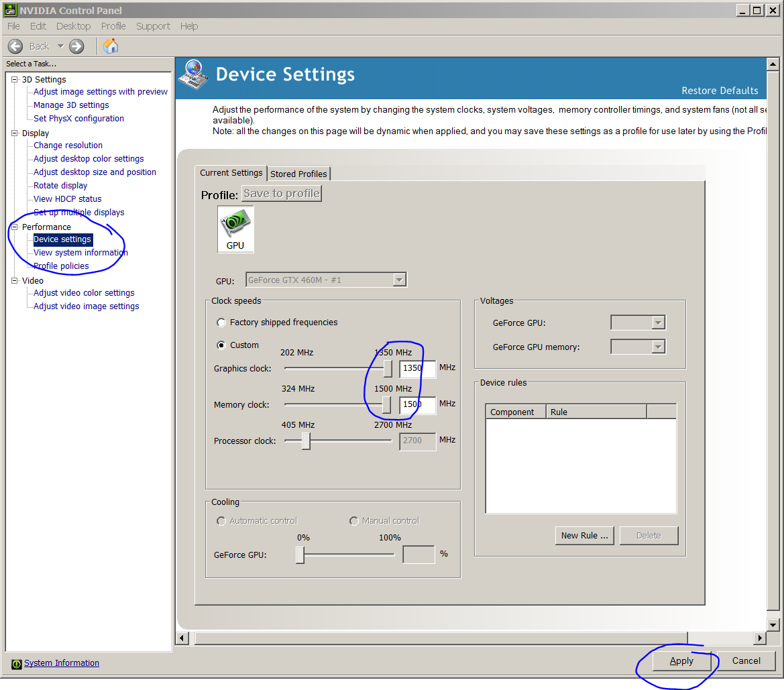The image size is (784, 690).
Task: Click the Device Settings header icon
Action: point(194,74)
